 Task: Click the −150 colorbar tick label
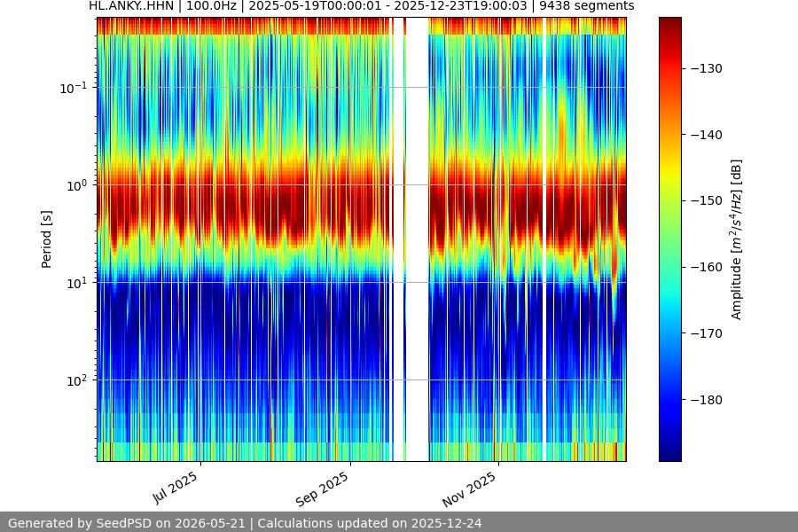click(x=706, y=200)
